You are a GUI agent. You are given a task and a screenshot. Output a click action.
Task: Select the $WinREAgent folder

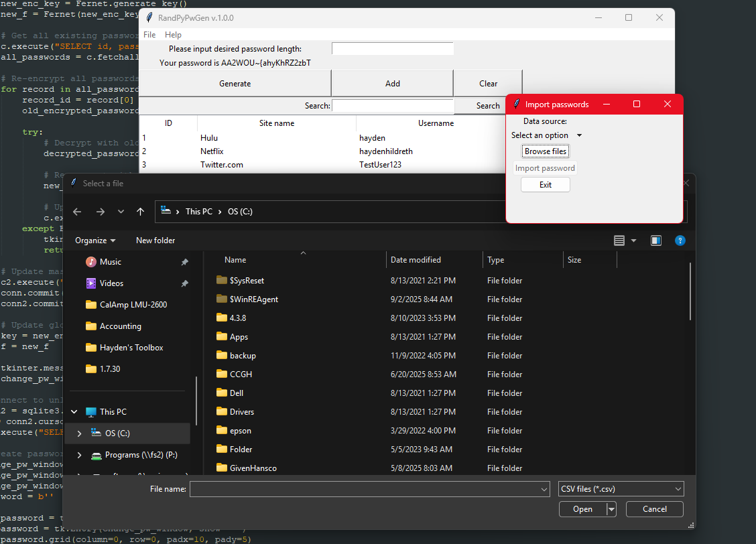pos(253,299)
